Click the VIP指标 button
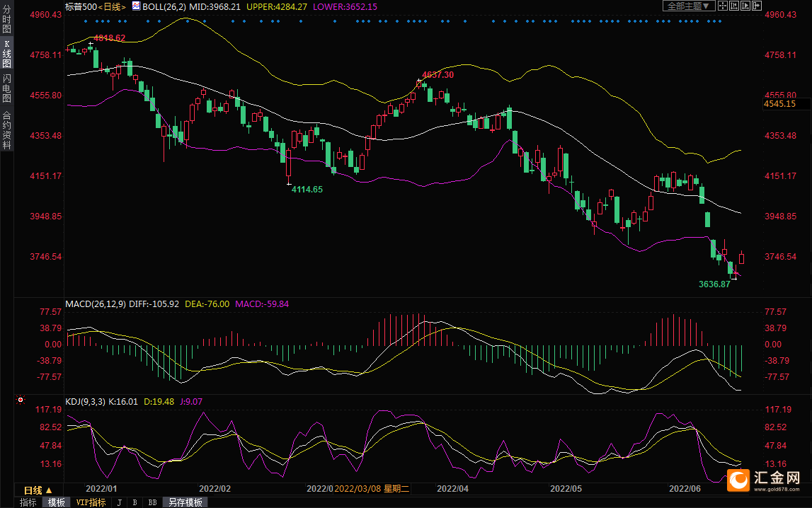The image size is (812, 508). pyautogui.click(x=91, y=502)
